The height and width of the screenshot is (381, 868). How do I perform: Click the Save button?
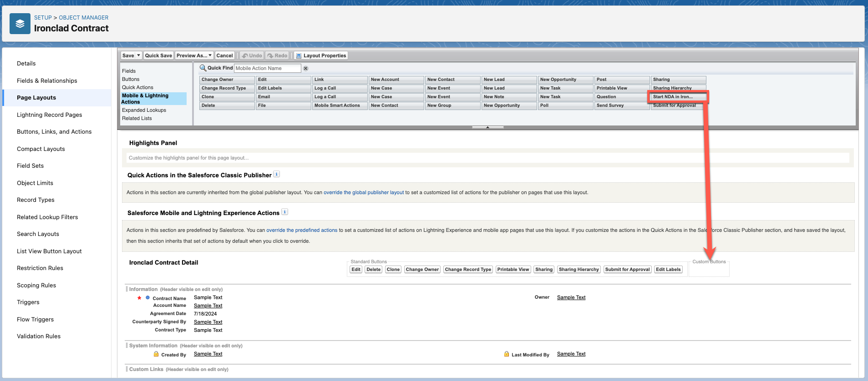[x=128, y=55]
